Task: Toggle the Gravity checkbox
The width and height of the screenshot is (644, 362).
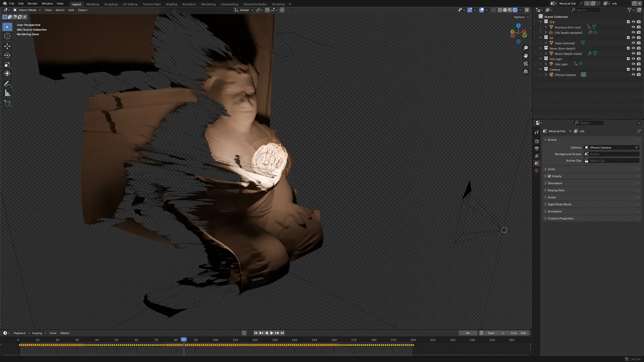Action: [x=549, y=176]
